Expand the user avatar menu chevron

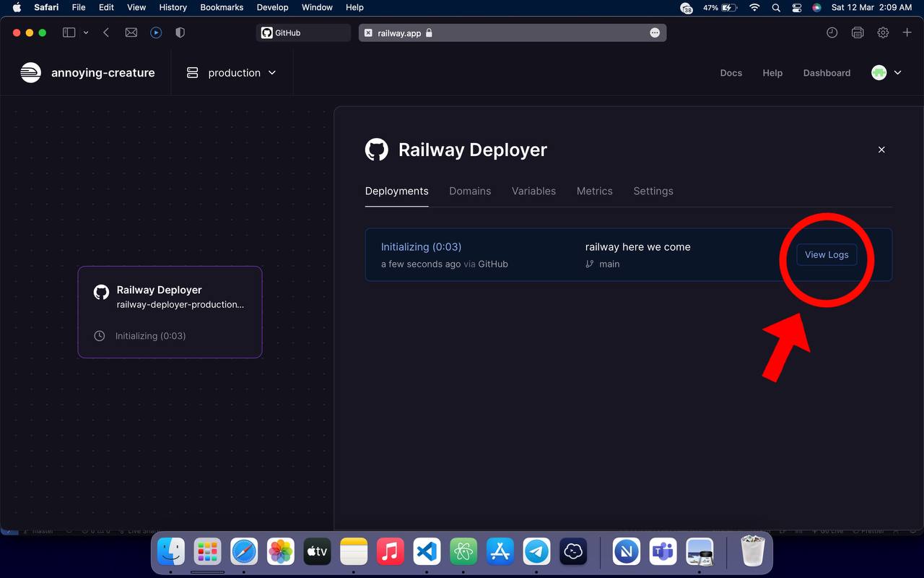tap(898, 73)
